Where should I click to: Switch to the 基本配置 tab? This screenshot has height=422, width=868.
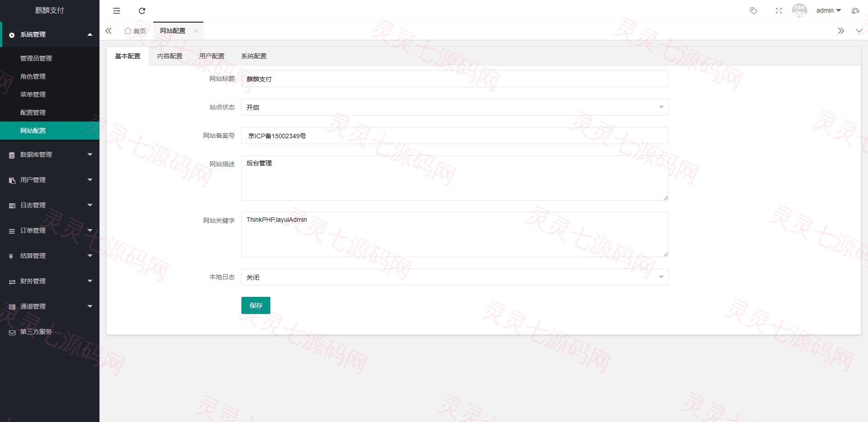pyautogui.click(x=127, y=56)
